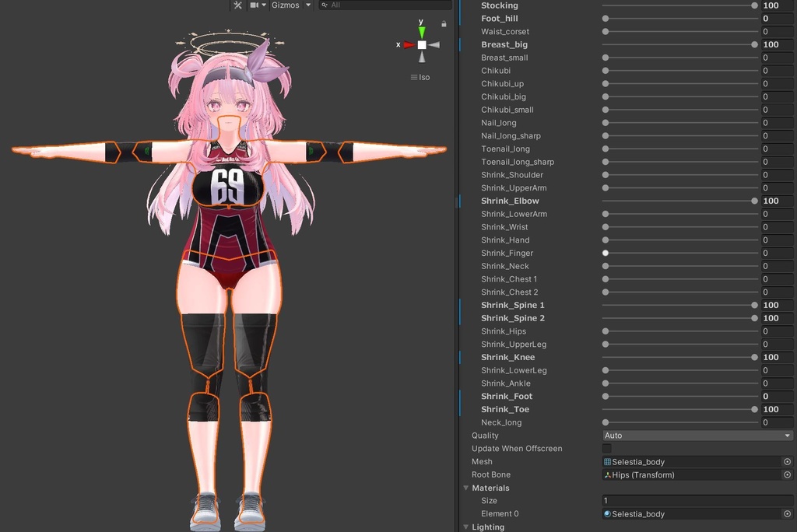Image resolution: width=797 pixels, height=532 pixels.
Task: Enable Update When Offscreen checkbox
Action: [x=607, y=448]
